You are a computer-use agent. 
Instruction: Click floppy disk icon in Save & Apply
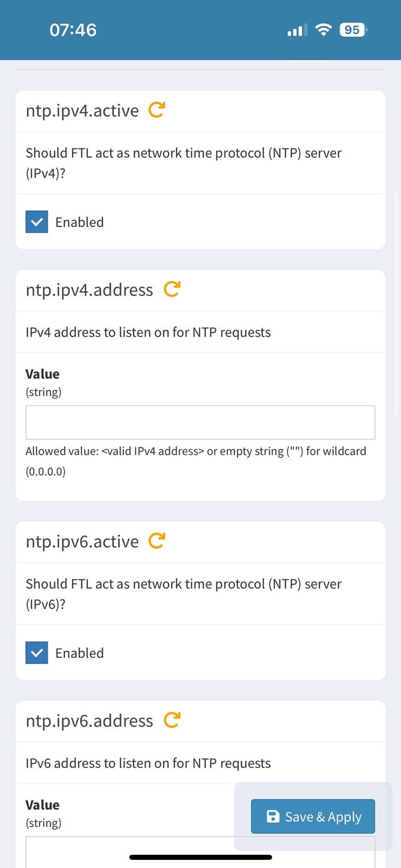pos(273,816)
